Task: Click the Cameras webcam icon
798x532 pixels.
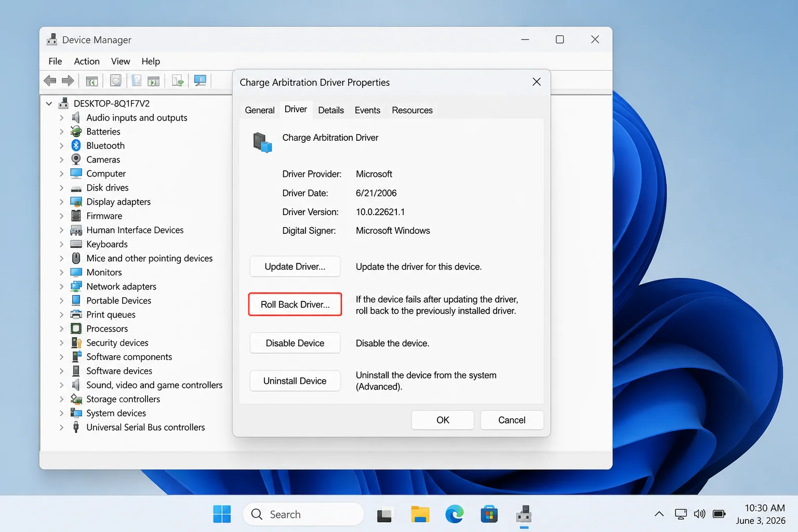Action: [76, 159]
